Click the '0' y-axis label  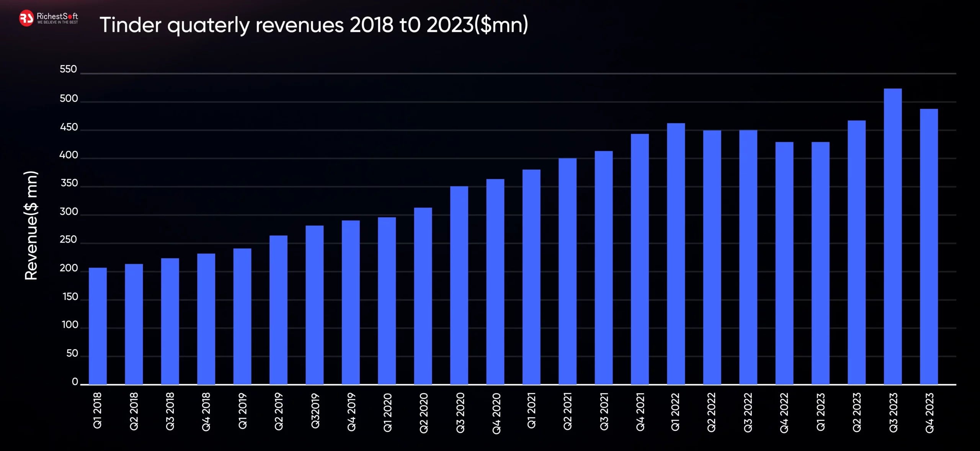point(75,382)
